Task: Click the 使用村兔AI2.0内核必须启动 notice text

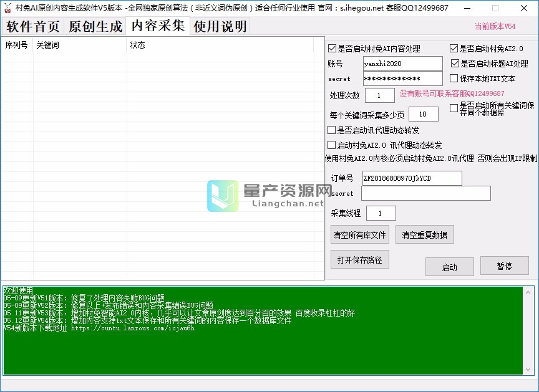Action: coord(430,158)
